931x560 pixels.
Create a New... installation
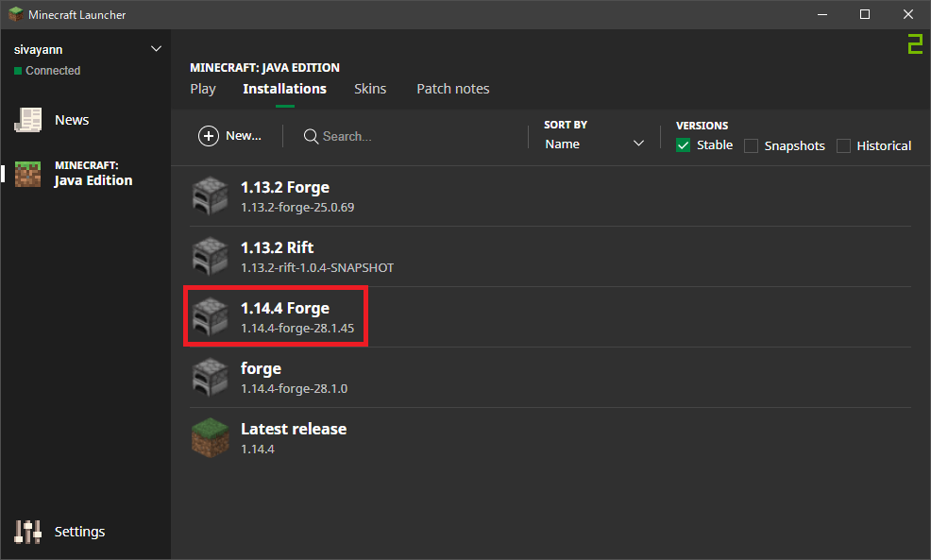tap(229, 136)
